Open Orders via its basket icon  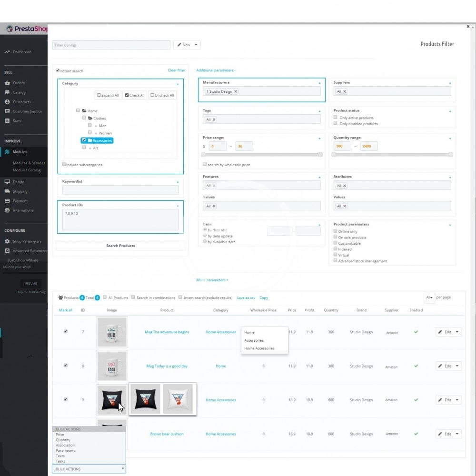click(x=7, y=83)
